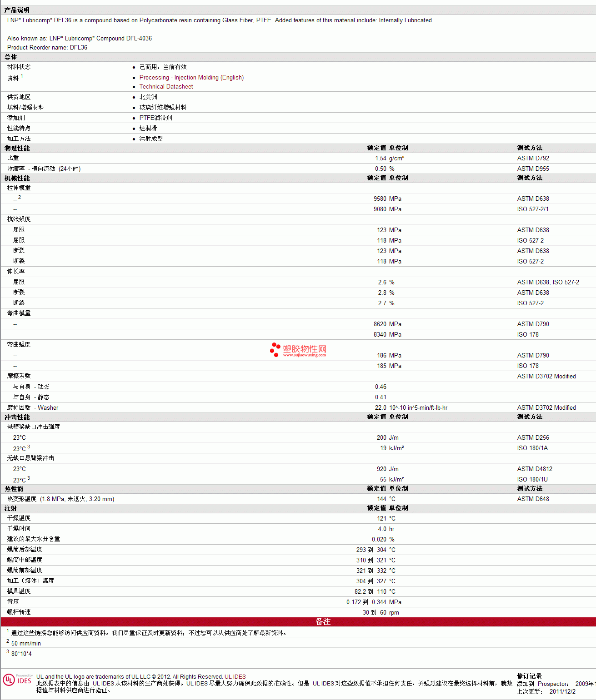
Task: Click the 北美洲 value
Action: coord(148,97)
